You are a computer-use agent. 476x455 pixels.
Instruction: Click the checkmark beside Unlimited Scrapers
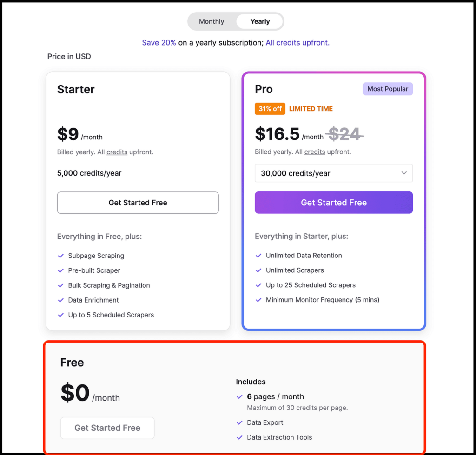[259, 270]
